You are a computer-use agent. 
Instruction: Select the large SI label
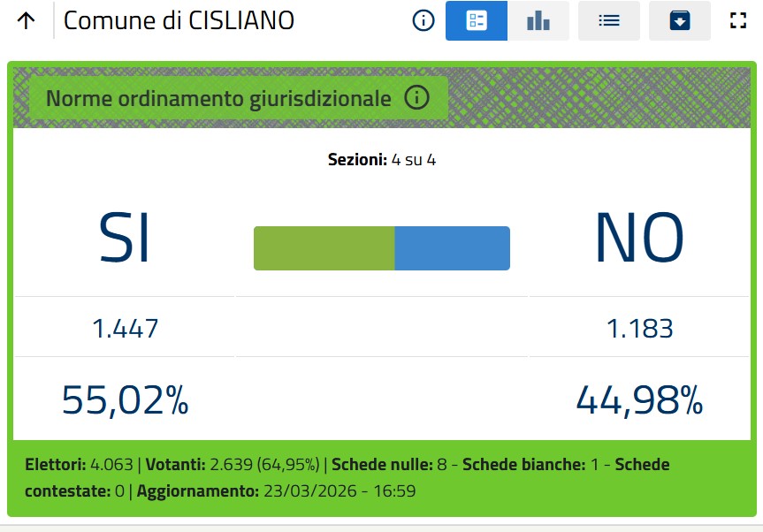[x=124, y=239]
